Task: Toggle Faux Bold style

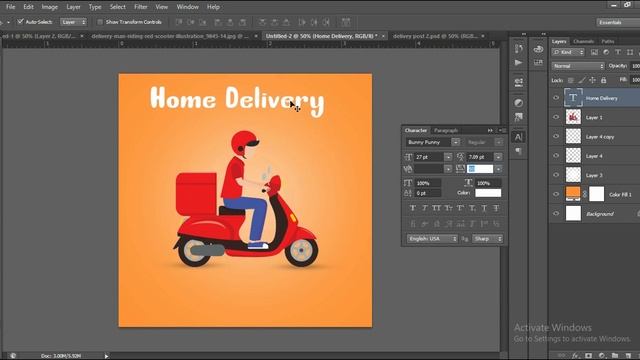Action: [413, 208]
